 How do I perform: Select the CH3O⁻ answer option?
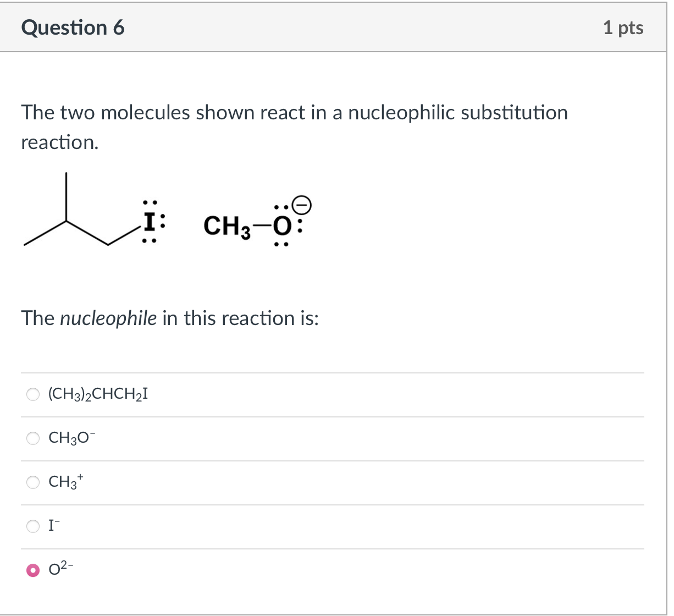click(33, 438)
